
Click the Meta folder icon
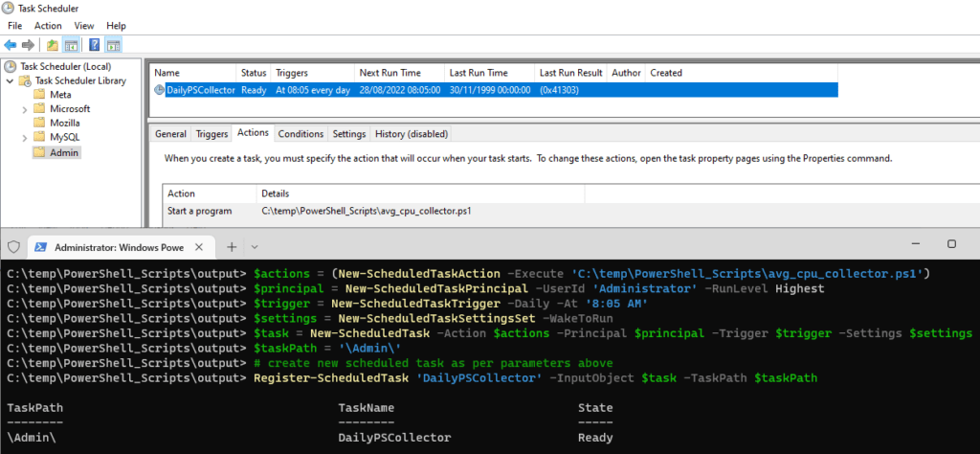click(39, 95)
